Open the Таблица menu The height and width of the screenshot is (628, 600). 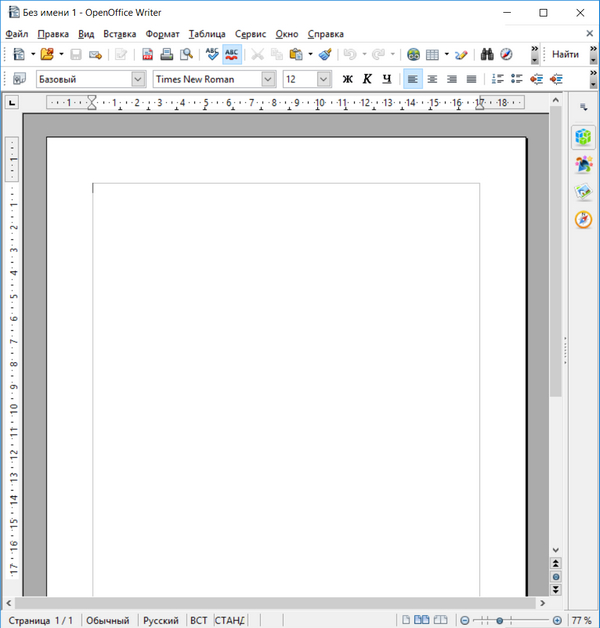[x=206, y=33]
